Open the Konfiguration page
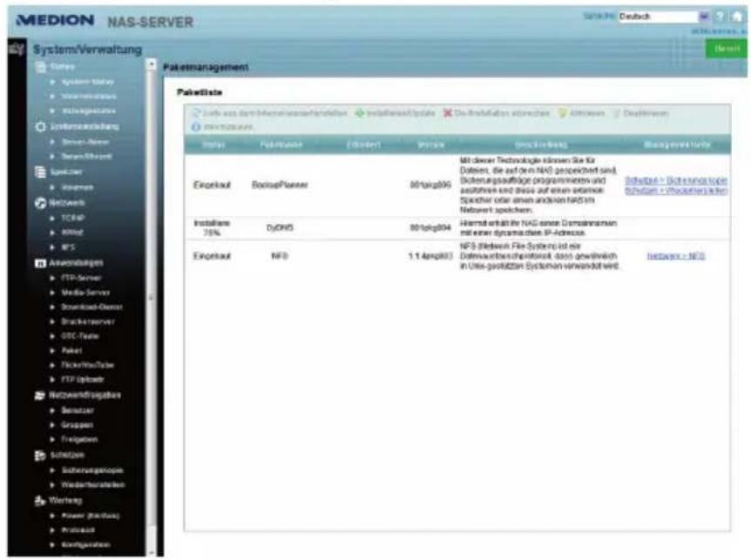The width and height of the screenshot is (751, 560). point(85,544)
